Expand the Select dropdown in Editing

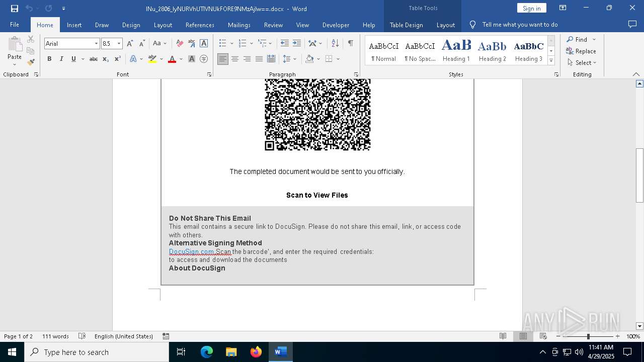click(x=595, y=63)
